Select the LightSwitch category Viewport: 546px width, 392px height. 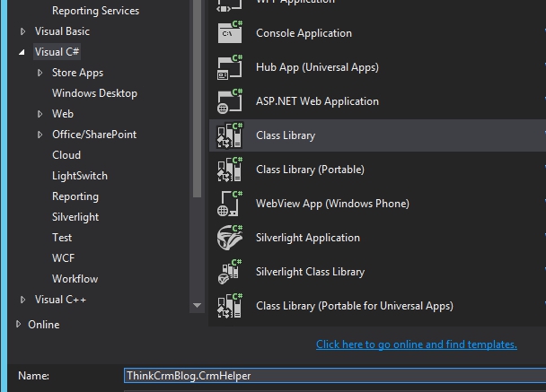pos(80,176)
